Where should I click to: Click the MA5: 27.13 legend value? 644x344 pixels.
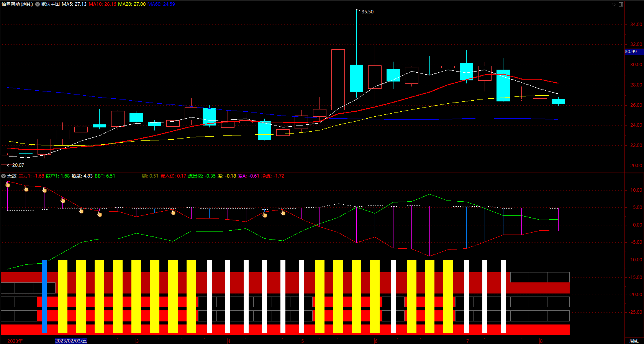click(74, 4)
